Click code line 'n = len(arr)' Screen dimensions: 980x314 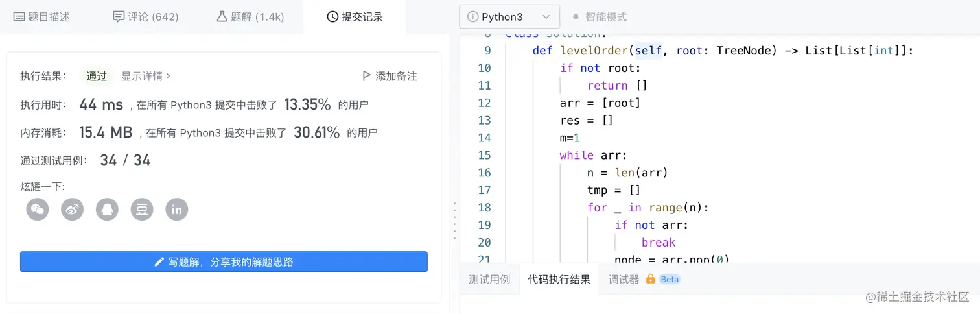(x=627, y=173)
